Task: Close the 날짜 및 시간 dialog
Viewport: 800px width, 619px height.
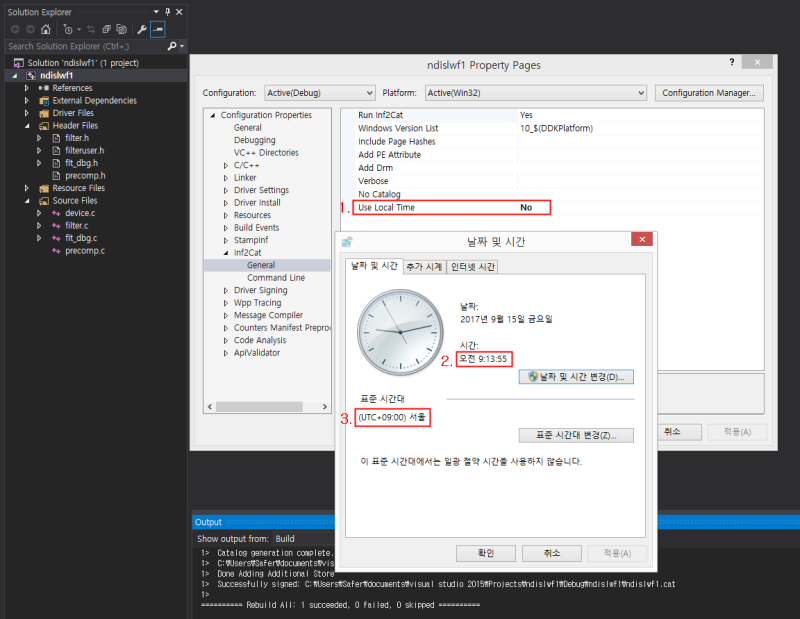Action: [x=642, y=239]
